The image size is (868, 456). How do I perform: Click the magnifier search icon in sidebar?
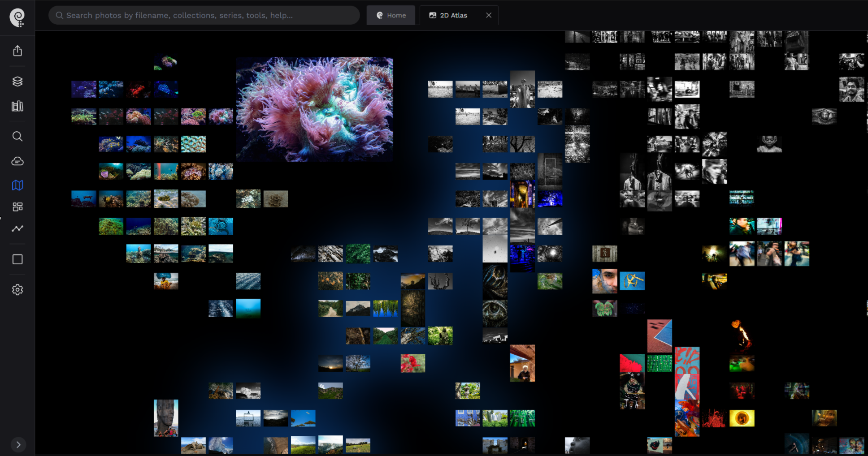(x=17, y=136)
